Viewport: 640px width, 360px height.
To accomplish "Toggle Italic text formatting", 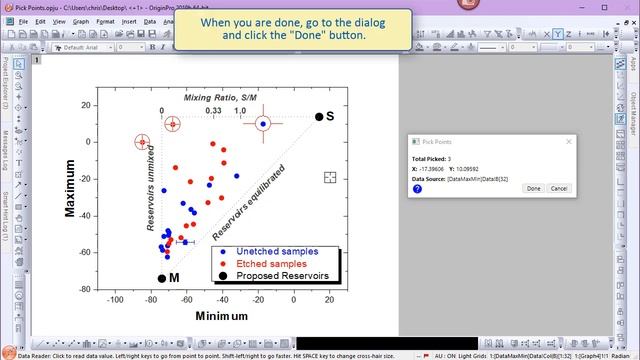I will tap(163, 47).
